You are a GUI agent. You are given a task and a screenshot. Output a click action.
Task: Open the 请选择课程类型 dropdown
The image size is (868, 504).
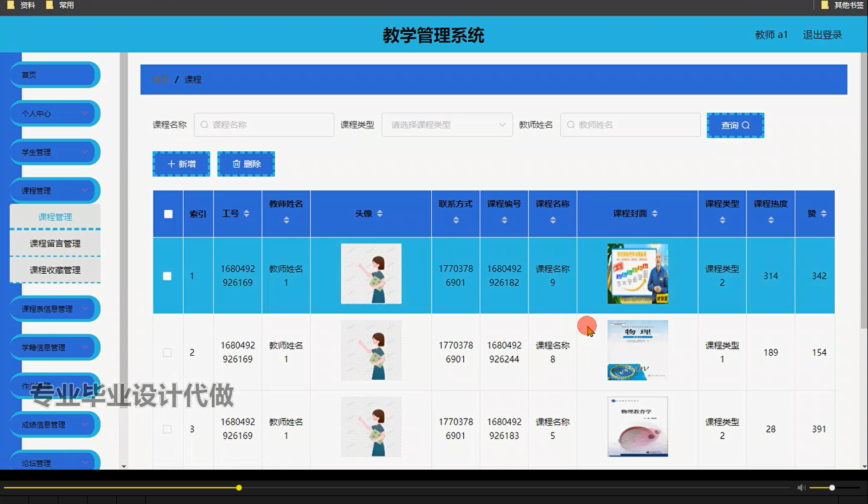click(447, 124)
